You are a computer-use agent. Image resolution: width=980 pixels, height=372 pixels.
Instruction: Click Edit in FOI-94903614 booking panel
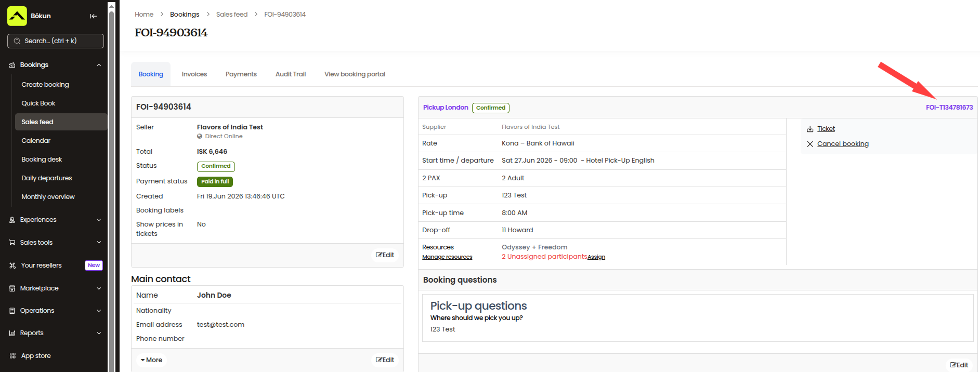point(385,255)
